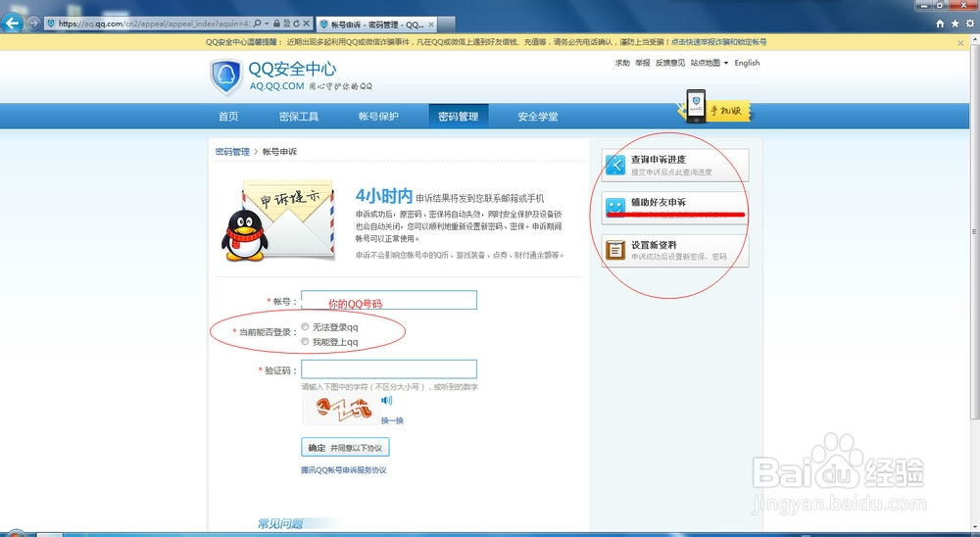
Task: Open the 设置新资料 panel button
Action: (675, 251)
